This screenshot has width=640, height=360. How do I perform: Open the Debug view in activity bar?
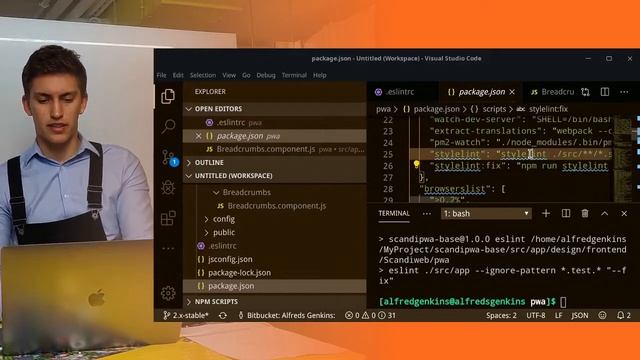(168, 188)
